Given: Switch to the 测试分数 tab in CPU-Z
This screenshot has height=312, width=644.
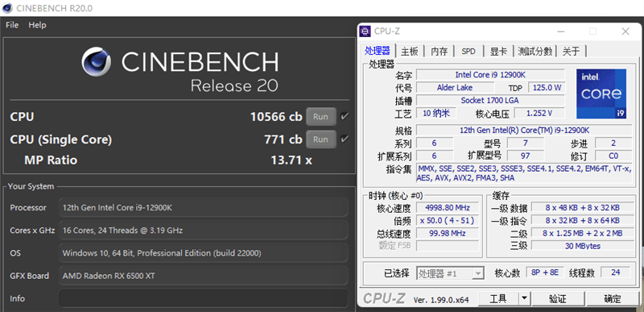Looking at the screenshot, I should coord(535,52).
